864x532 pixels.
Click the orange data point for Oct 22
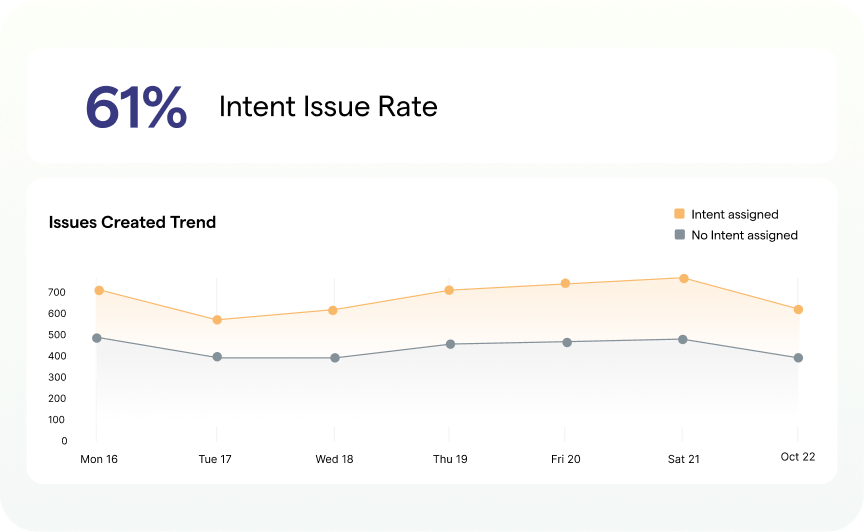click(x=798, y=310)
